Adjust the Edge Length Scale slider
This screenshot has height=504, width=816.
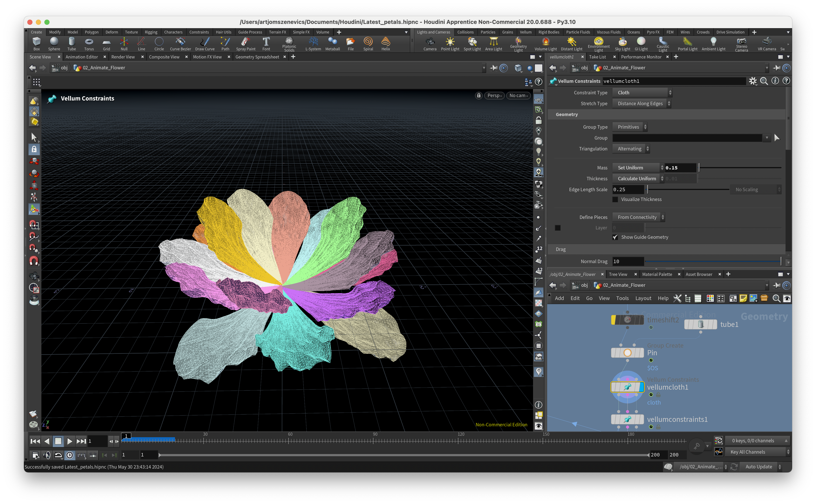coord(648,190)
